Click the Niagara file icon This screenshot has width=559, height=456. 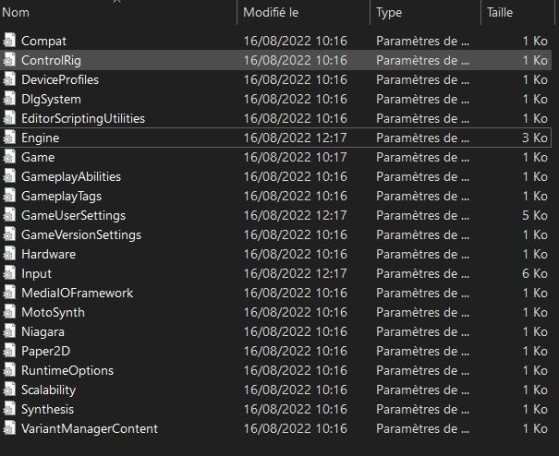(x=10, y=331)
